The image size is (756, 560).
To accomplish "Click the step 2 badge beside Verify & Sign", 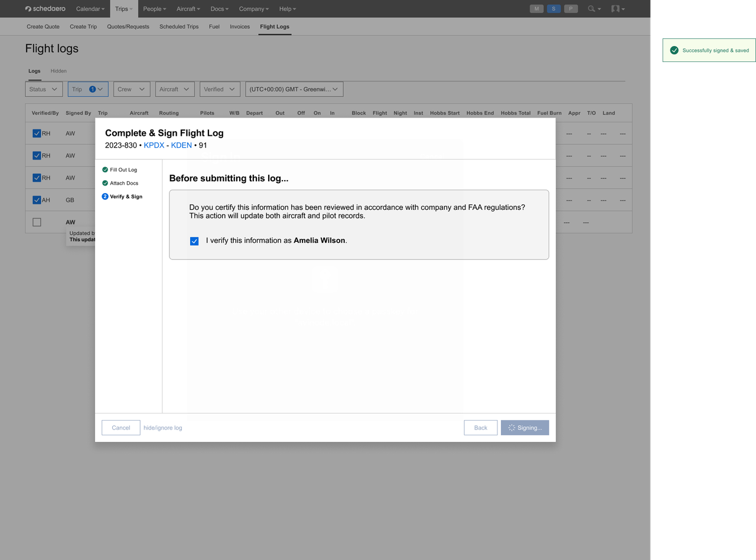I will tap(105, 197).
